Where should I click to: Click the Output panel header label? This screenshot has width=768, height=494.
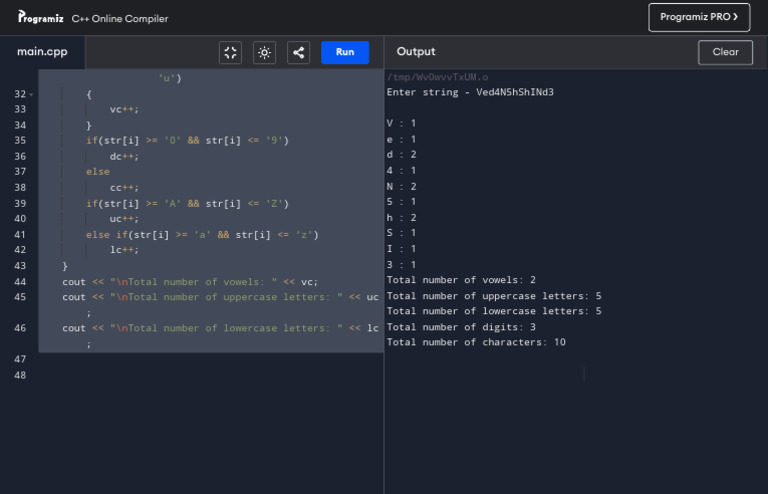pos(416,52)
